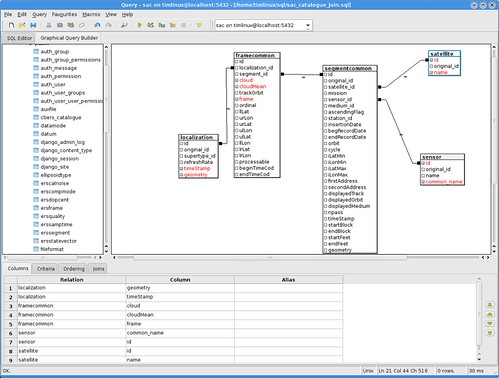
Task: Click the New query window toolbar icon
Action: point(11,25)
